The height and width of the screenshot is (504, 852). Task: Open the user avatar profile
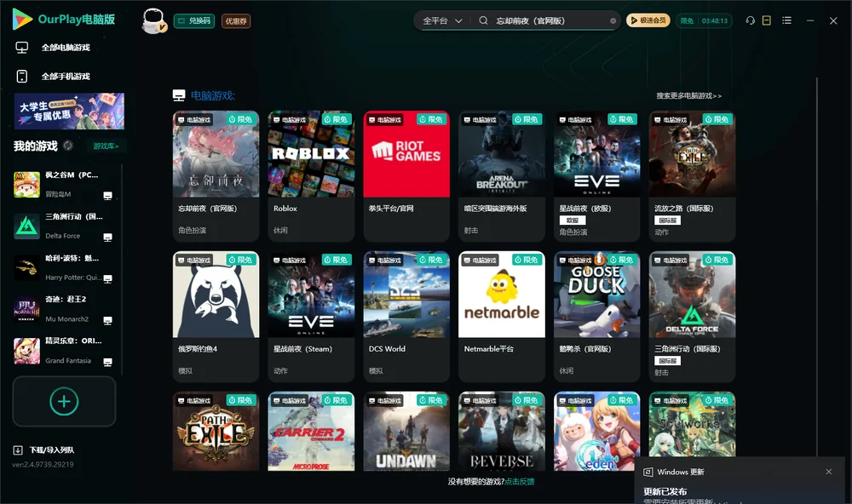pyautogui.click(x=153, y=20)
